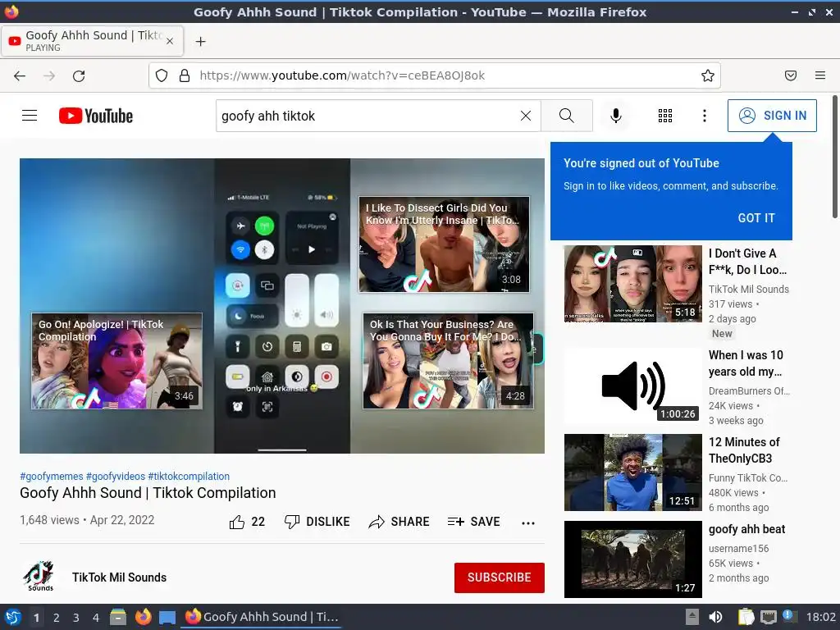Click the magnifying glass search button
The image size is (840, 630).
pos(566,116)
